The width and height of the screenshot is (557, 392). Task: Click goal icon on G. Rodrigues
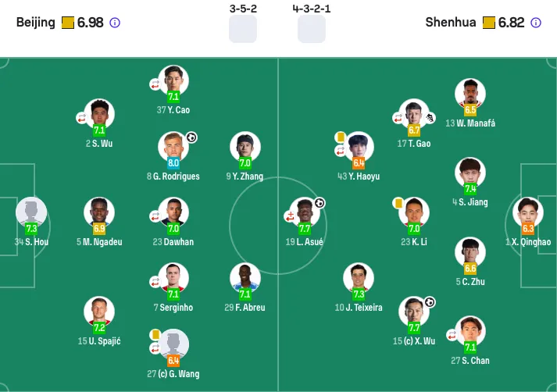coord(191,137)
